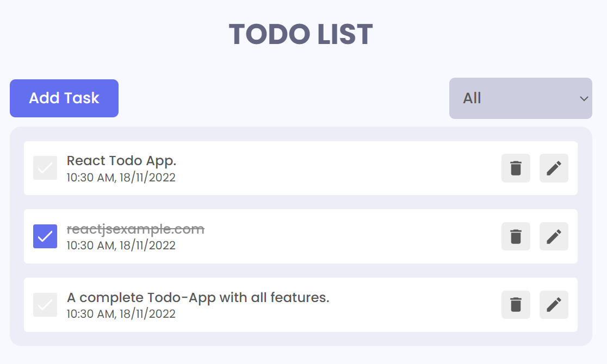
Task: Edit the "A complete Todo-App with all features." task
Action: (554, 305)
